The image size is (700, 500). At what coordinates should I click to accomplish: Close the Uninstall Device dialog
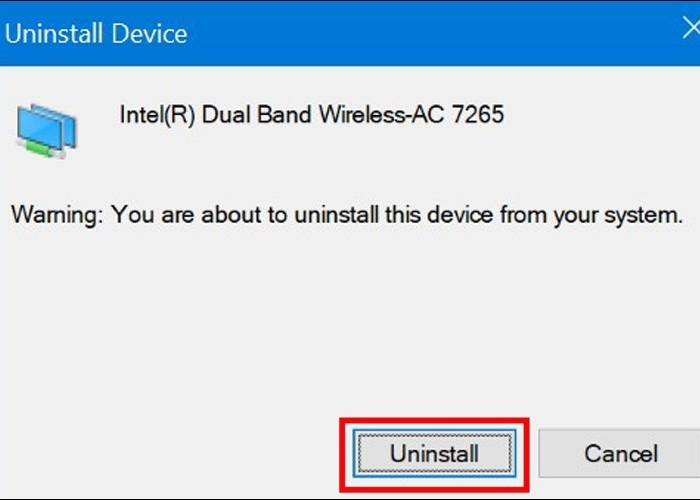[x=689, y=29]
